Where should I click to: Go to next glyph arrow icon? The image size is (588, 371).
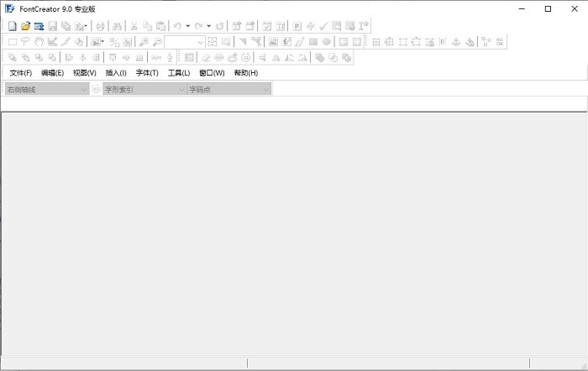[x=357, y=42]
